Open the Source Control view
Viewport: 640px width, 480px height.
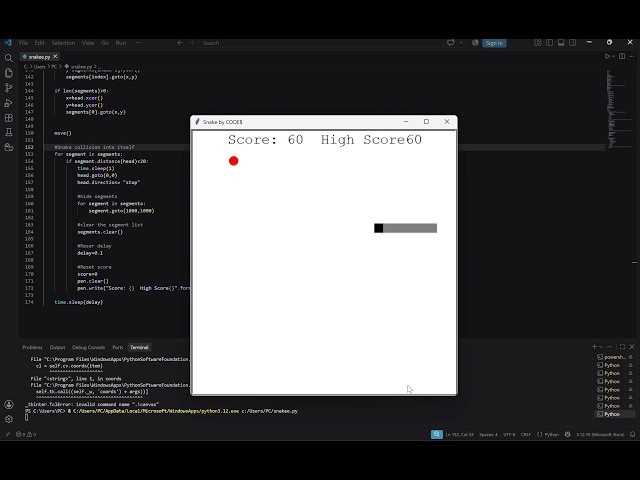pyautogui.click(x=9, y=88)
